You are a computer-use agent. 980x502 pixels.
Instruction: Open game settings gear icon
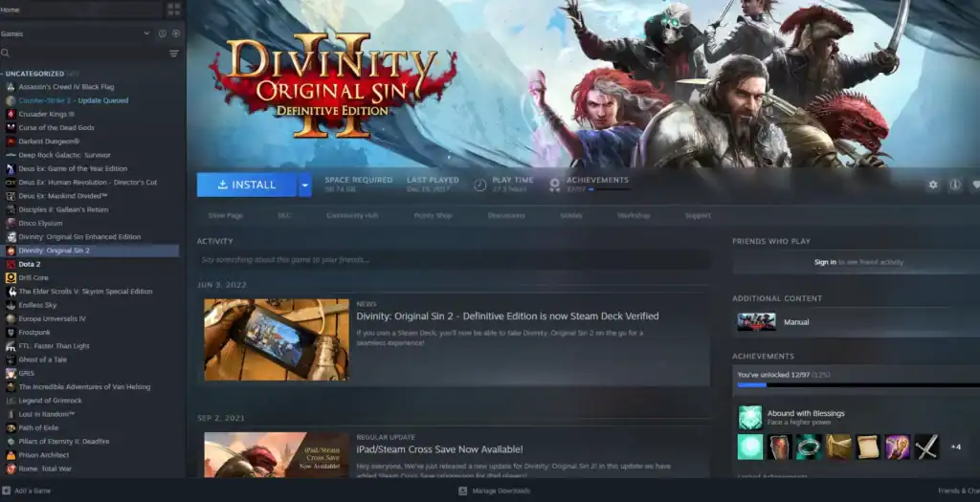(933, 185)
